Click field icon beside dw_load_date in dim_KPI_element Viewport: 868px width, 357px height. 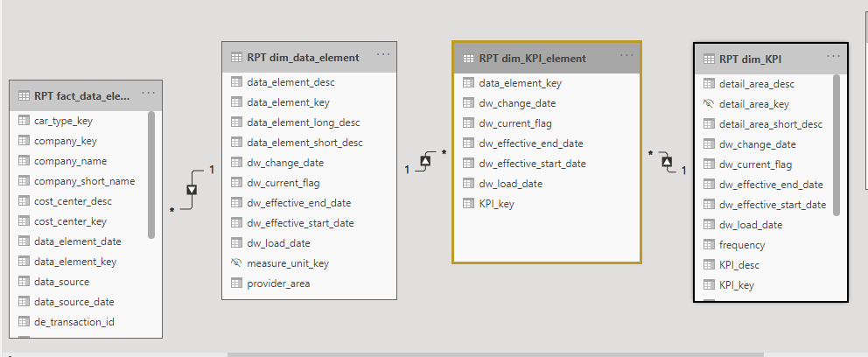pos(468,184)
